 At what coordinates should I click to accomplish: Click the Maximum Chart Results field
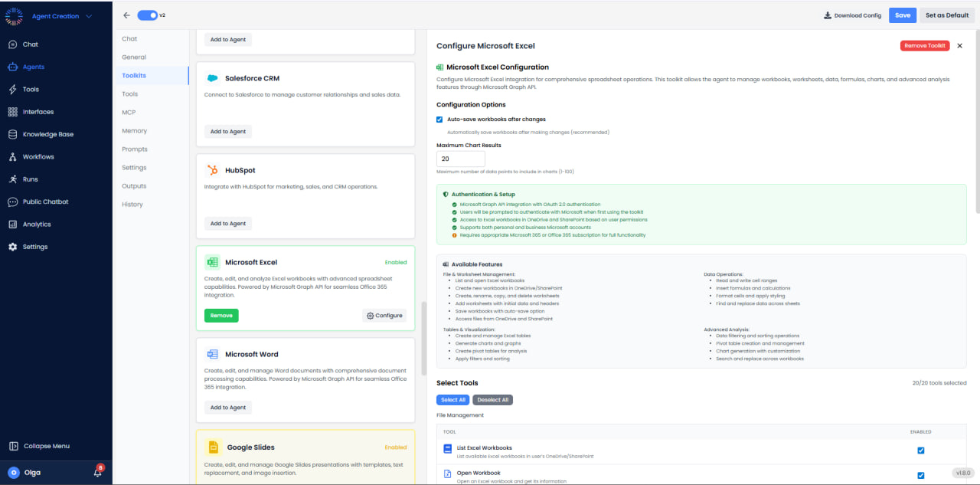click(461, 159)
